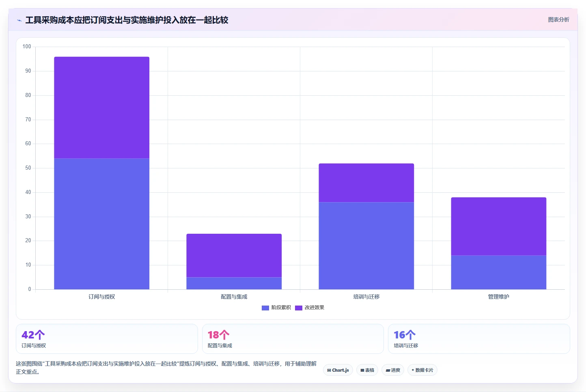Viewport: 586px width, 392px height.
Task: Click the blue 阶段累积 segment of 订阅与授权 bar
Action: pyautogui.click(x=101, y=224)
